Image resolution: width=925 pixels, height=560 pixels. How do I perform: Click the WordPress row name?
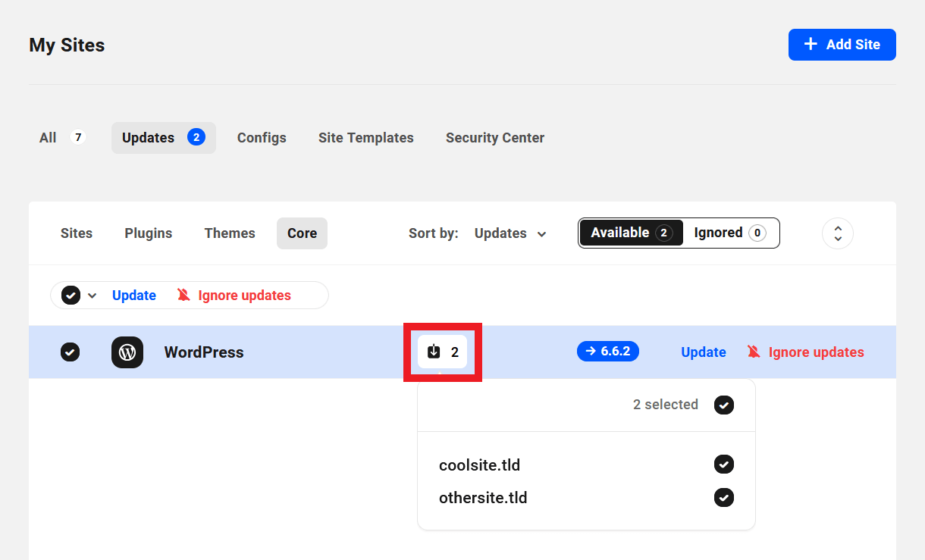pos(204,352)
